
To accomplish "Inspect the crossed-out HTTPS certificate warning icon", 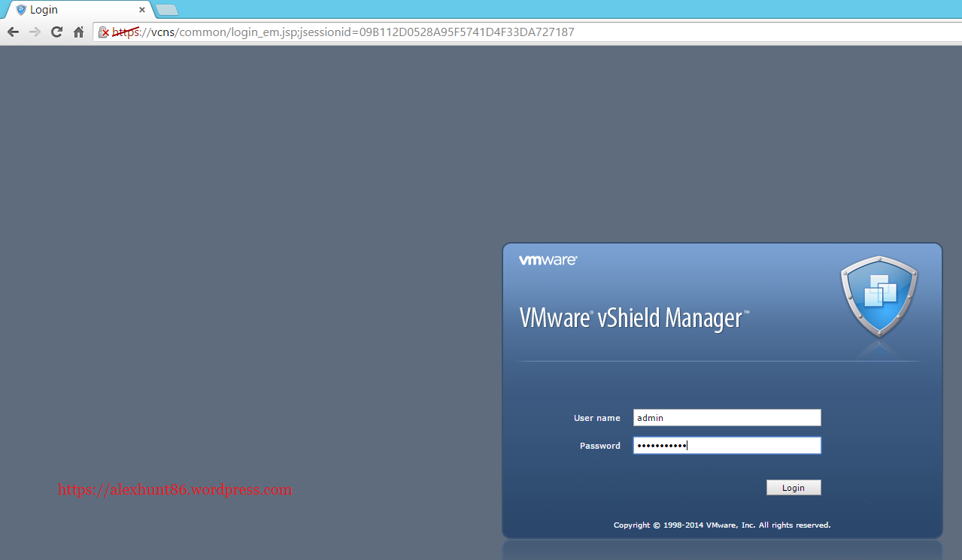I will click(105, 32).
